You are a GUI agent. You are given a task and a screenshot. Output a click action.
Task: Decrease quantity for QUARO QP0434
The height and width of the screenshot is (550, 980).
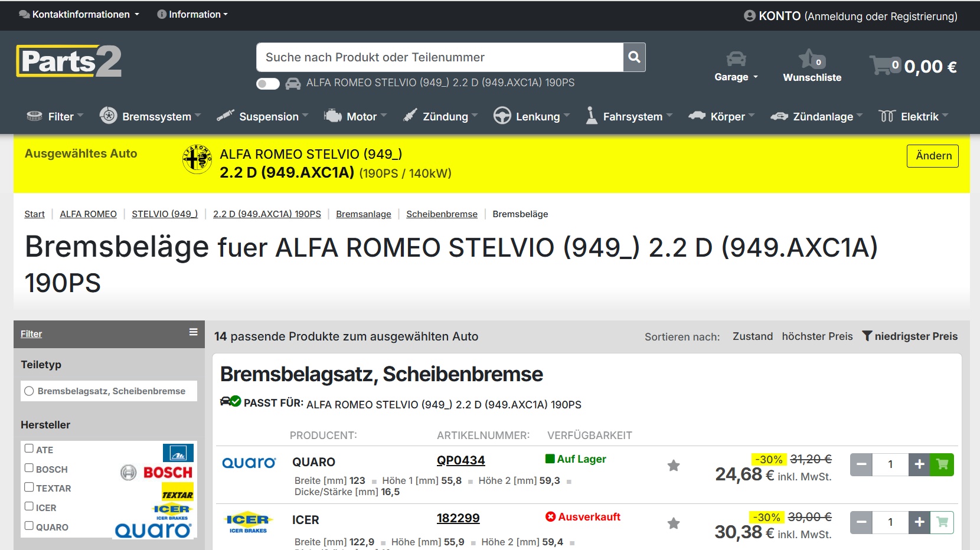pyautogui.click(x=861, y=464)
